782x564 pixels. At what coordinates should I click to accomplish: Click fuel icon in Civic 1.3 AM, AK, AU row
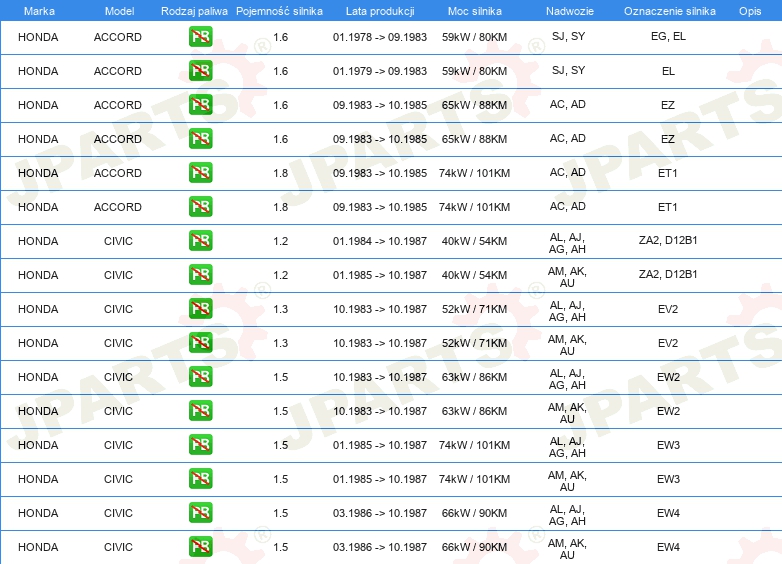200,343
